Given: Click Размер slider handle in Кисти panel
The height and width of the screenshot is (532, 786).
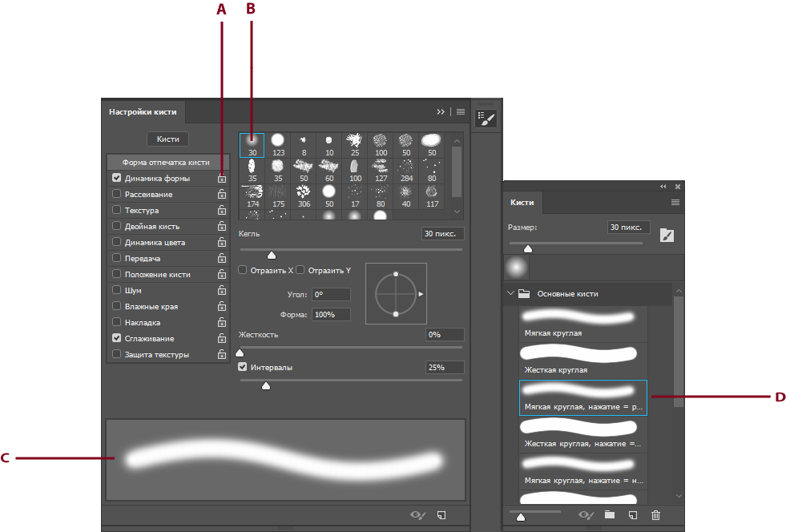Looking at the screenshot, I should [528, 248].
